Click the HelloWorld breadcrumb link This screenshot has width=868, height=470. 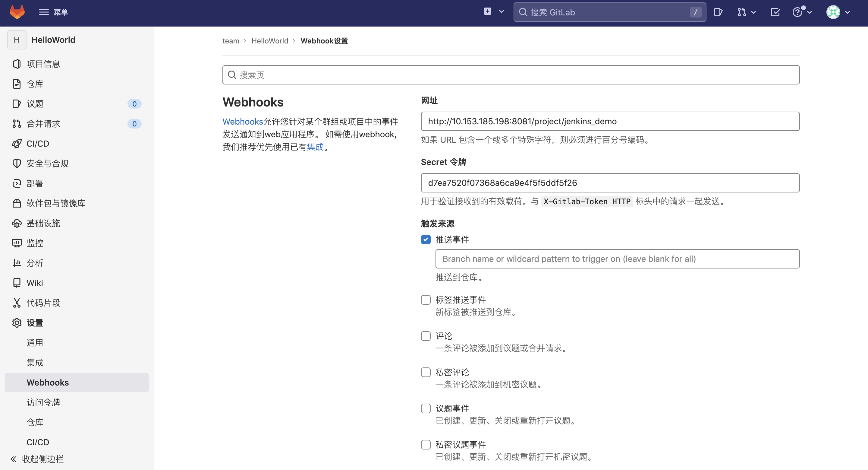pyautogui.click(x=269, y=41)
